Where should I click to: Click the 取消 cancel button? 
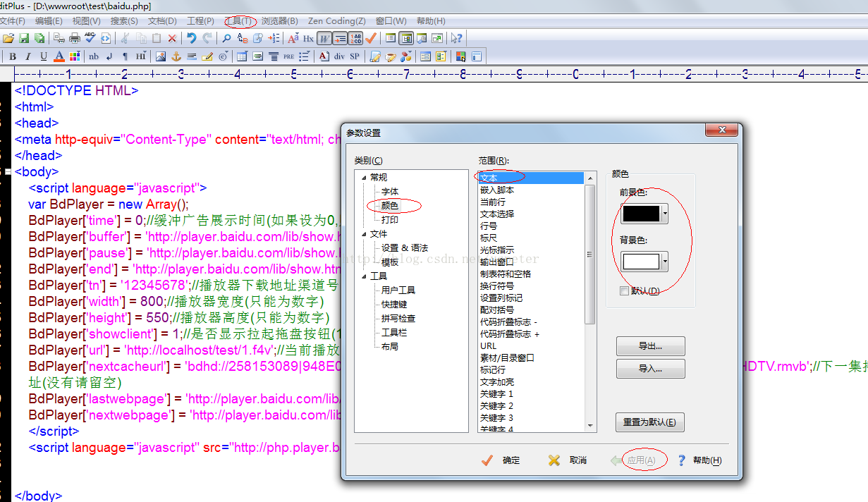(x=568, y=460)
